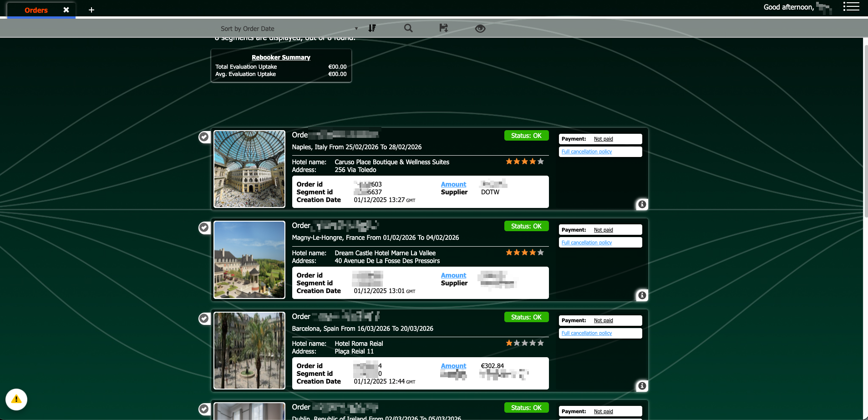
Task: Click Not paid for Barcelona order
Action: point(604,320)
